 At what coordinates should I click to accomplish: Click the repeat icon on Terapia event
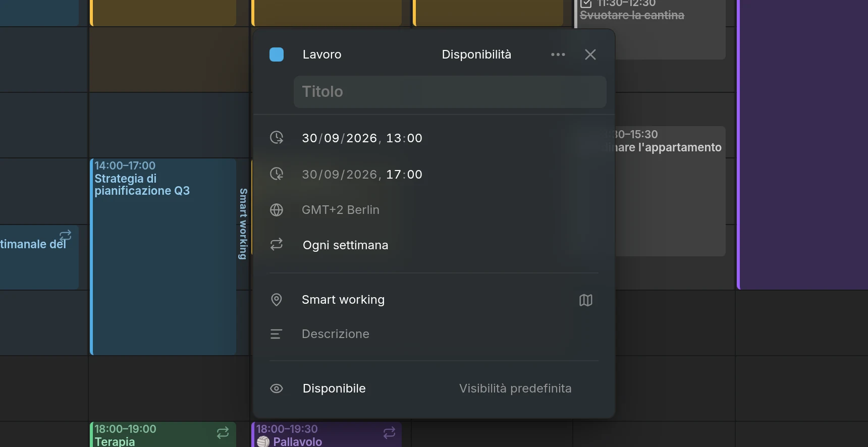(223, 433)
